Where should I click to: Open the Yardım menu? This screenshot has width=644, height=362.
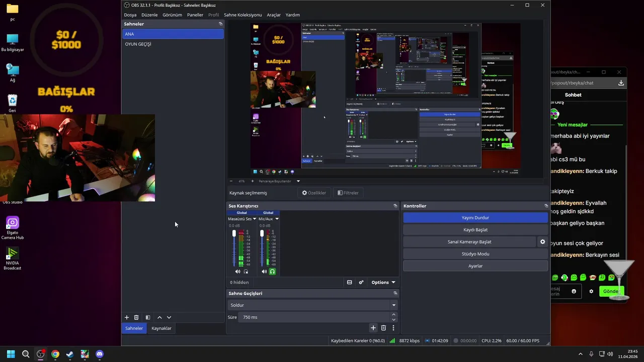coord(293,15)
